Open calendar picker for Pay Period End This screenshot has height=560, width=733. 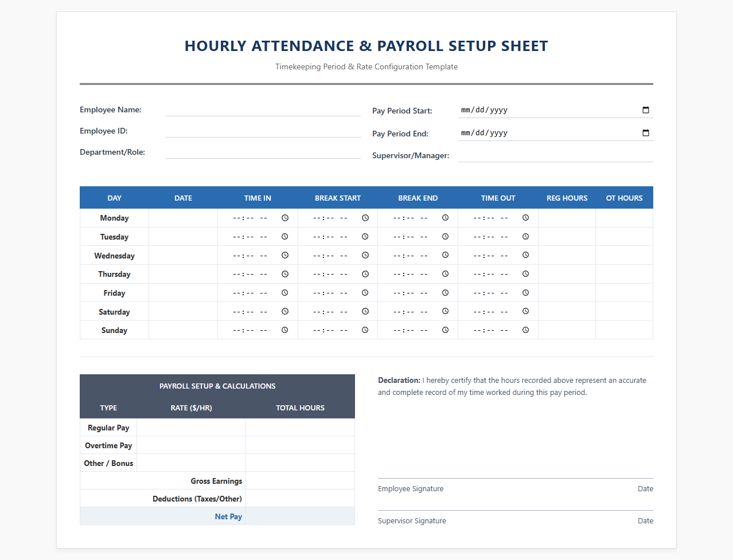tap(646, 133)
